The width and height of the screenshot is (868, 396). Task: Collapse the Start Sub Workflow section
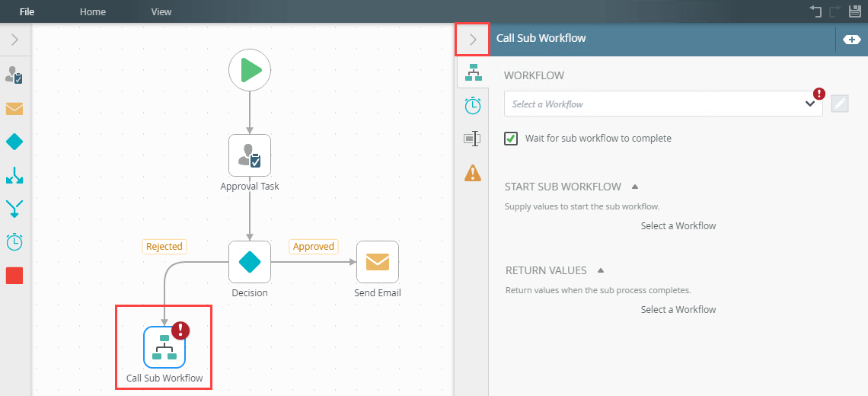pyautogui.click(x=635, y=187)
